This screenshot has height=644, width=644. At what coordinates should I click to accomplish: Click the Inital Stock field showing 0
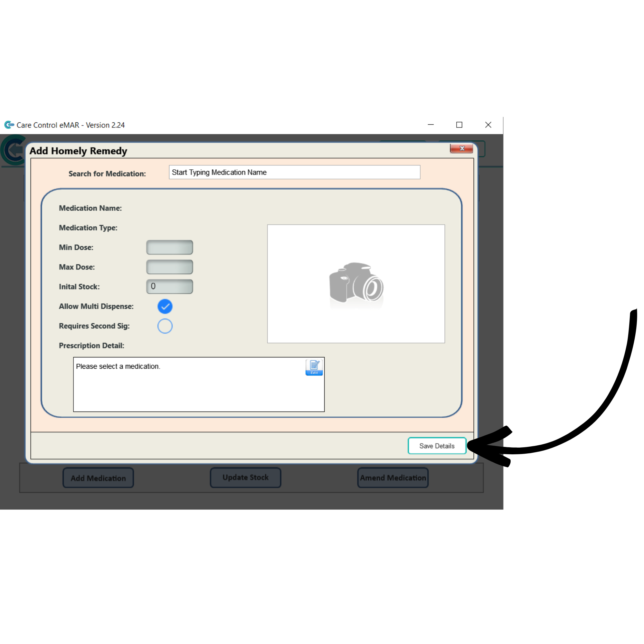click(170, 287)
